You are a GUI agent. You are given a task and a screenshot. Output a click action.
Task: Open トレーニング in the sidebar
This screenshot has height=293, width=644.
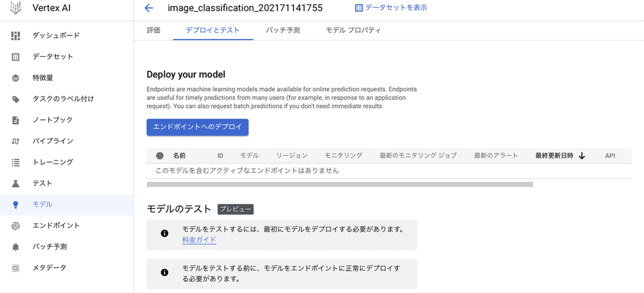coord(53,162)
